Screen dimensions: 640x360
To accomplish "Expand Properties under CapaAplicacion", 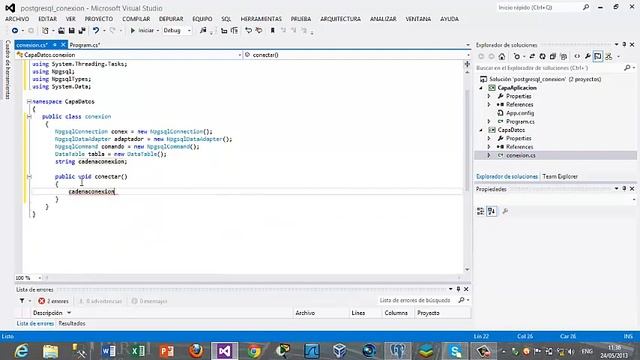I will 489,96.
